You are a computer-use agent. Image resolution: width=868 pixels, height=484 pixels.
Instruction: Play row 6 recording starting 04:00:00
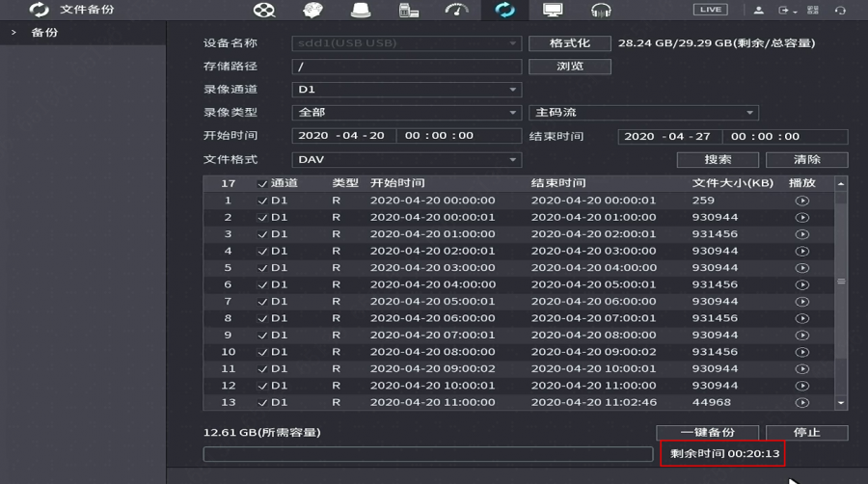802,284
